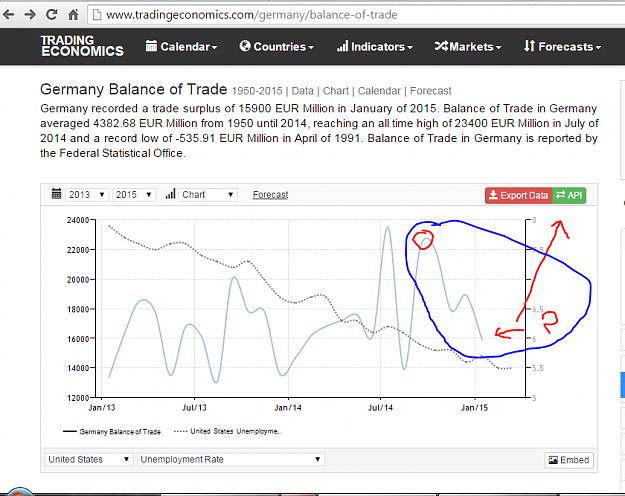Screen dimensions: 625x496
Task: Open the Calendar menu in navbar
Action: point(181,47)
